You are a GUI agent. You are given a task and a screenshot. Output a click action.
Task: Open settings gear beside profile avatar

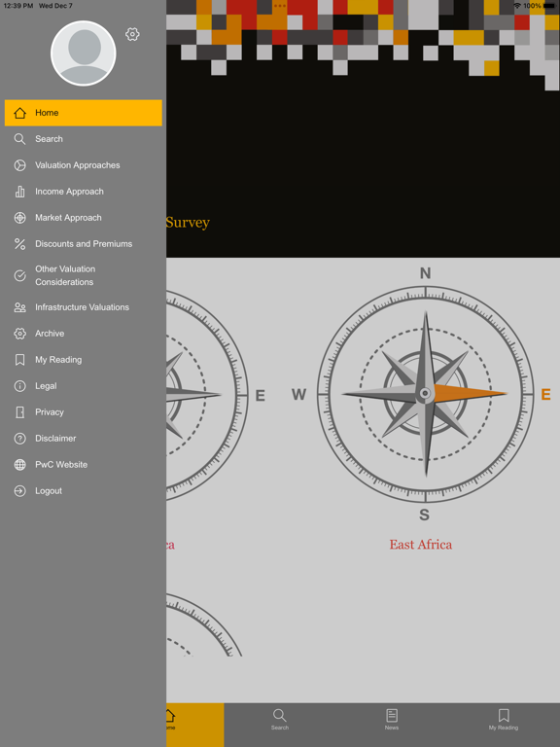pos(132,34)
